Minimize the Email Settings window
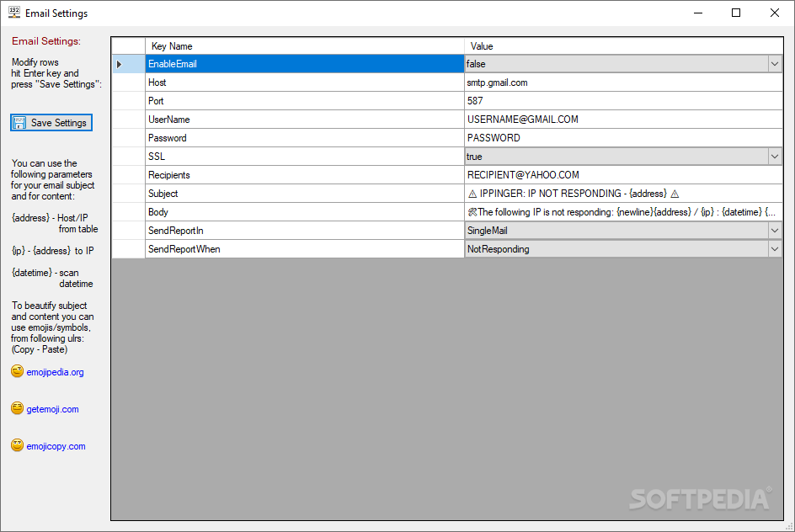This screenshot has width=795, height=532. (x=698, y=13)
